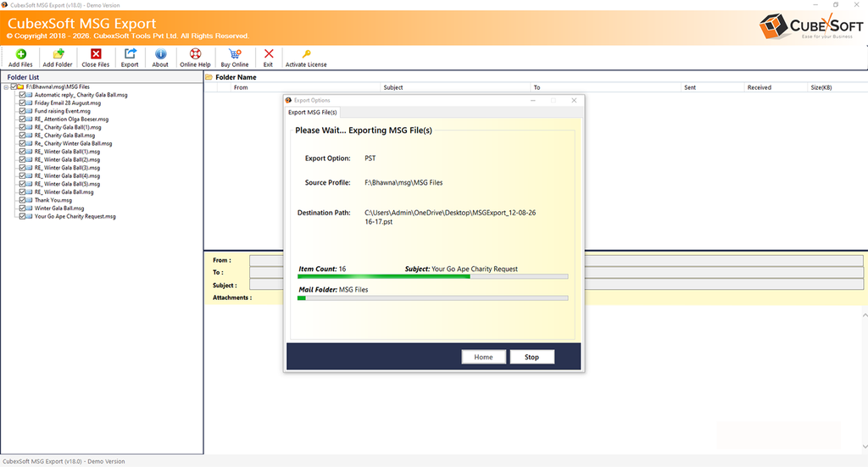The width and height of the screenshot is (868, 467).
Task: Uncheck the F:\Bhawna\msg\MSG Files root checkbox
Action: point(14,86)
